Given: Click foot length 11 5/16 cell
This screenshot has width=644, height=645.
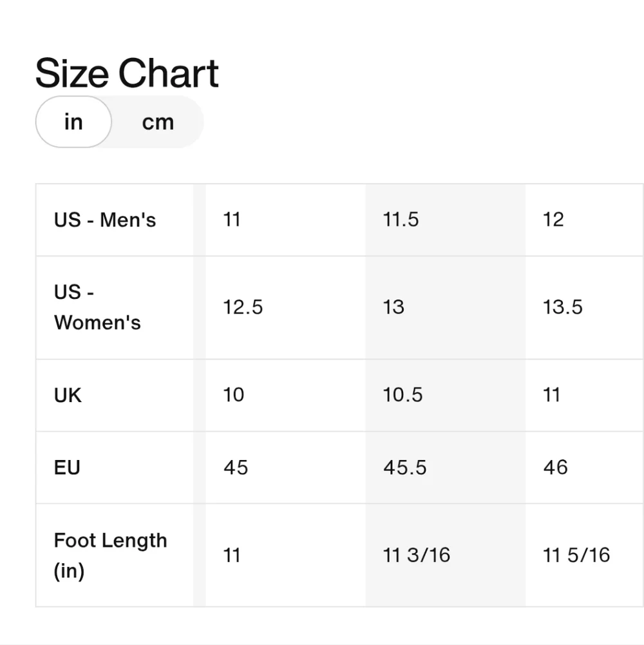Looking at the screenshot, I should coord(584,555).
